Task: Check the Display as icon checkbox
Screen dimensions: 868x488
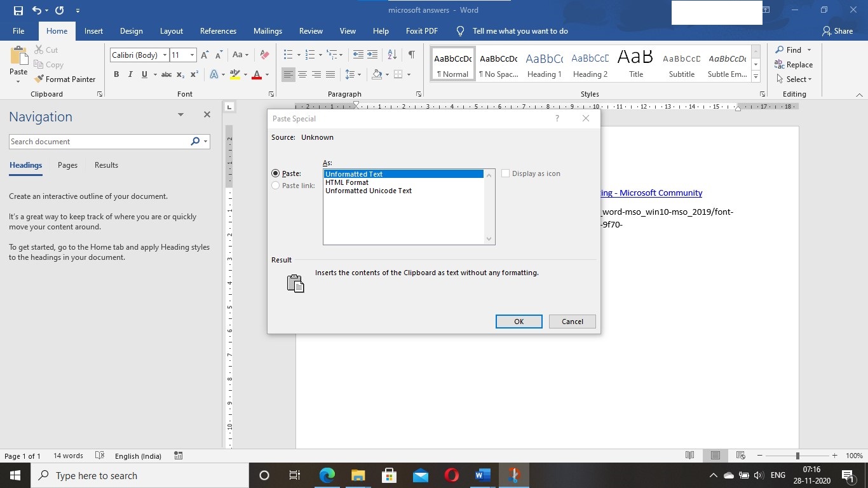Action: [x=506, y=173]
